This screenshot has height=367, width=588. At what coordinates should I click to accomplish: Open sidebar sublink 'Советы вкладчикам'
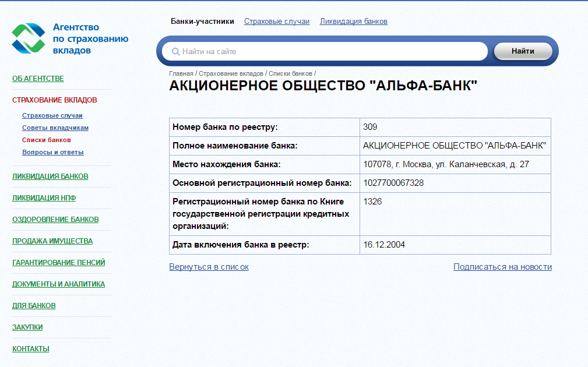55,128
